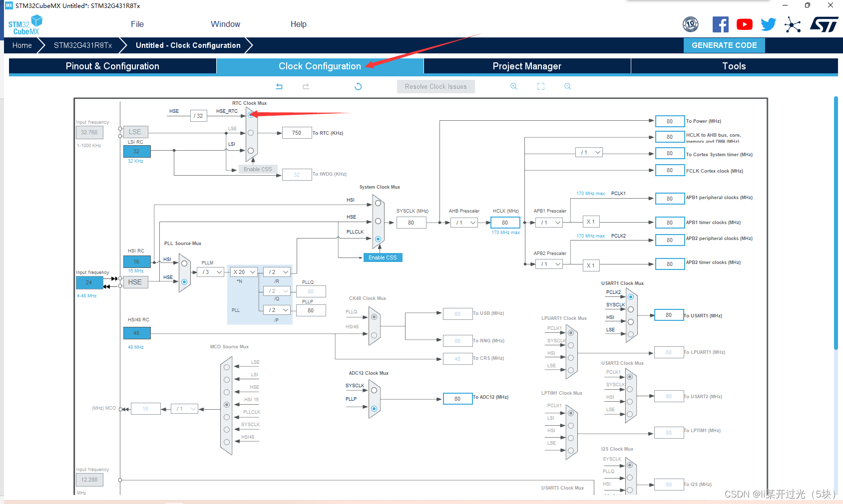Select HSE in System Clock Mux

pyautogui.click(x=378, y=221)
